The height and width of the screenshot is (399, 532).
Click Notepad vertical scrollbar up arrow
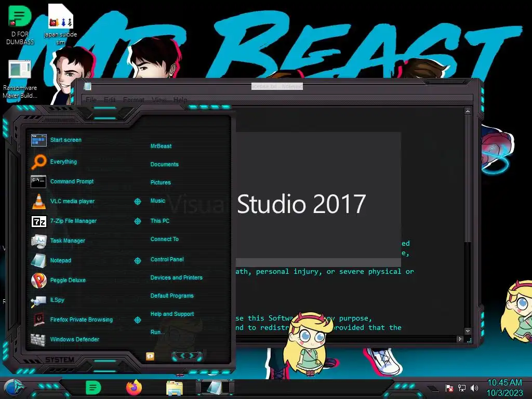(468, 111)
